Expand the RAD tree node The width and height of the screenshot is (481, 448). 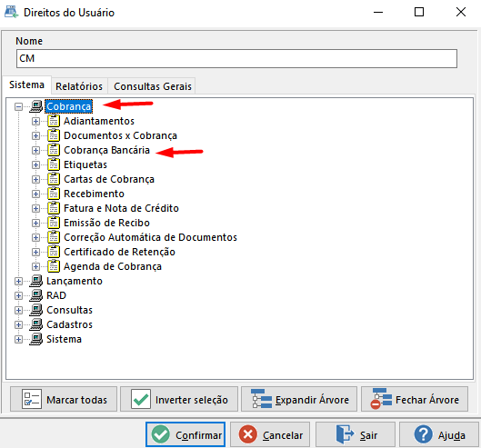(x=18, y=295)
